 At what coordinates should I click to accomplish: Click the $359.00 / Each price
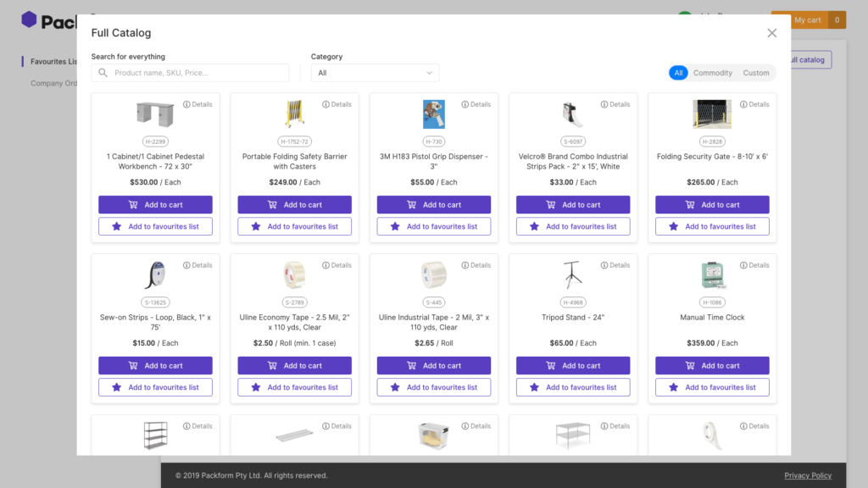712,343
